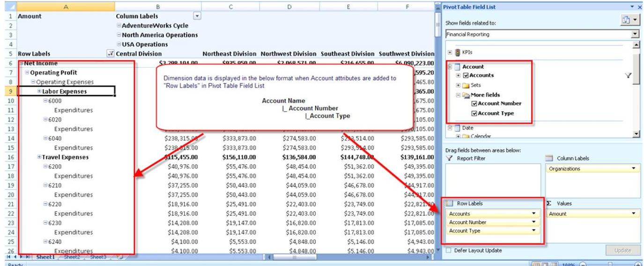Collapse the North America Operations column group

[x=119, y=35]
